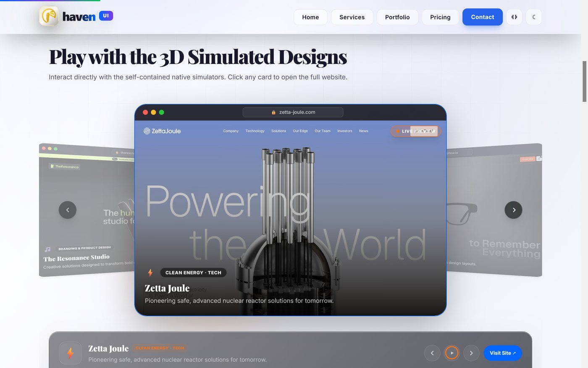Open the Services nav item

tap(352, 17)
